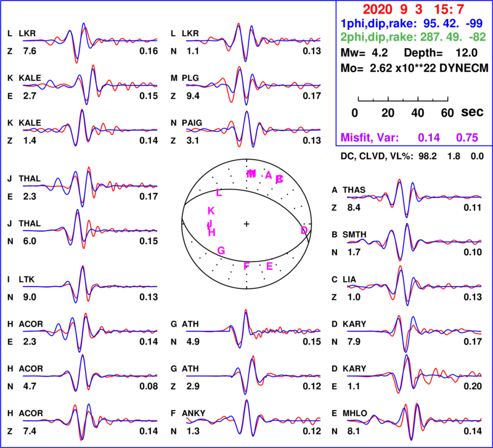493x448 pixels.
Task: Click the 'LTK' station label
Action: coord(26,279)
